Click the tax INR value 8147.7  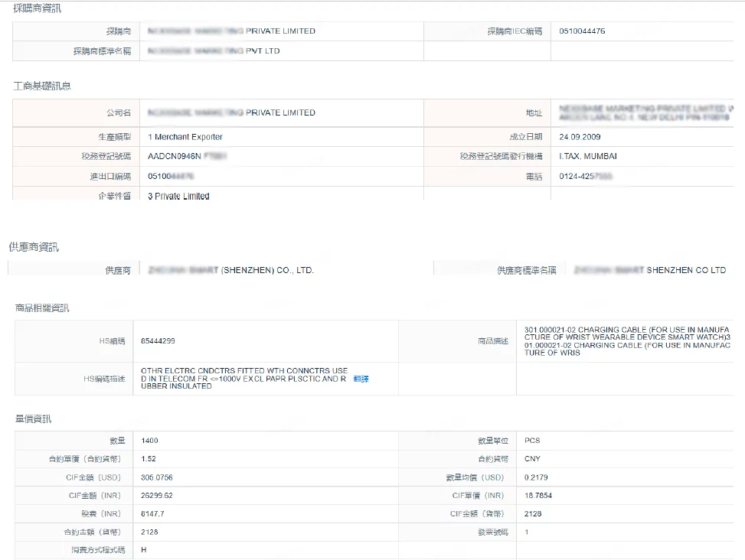pyautogui.click(x=152, y=513)
